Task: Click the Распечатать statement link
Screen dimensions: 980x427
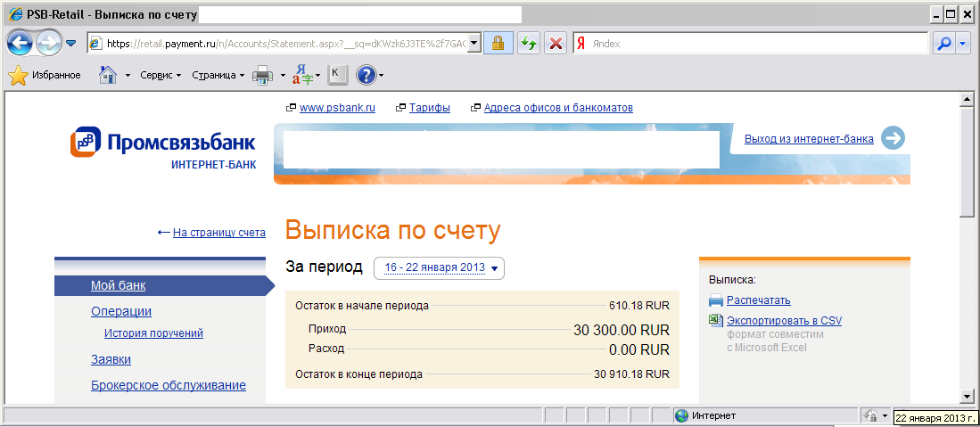Action: click(x=758, y=300)
